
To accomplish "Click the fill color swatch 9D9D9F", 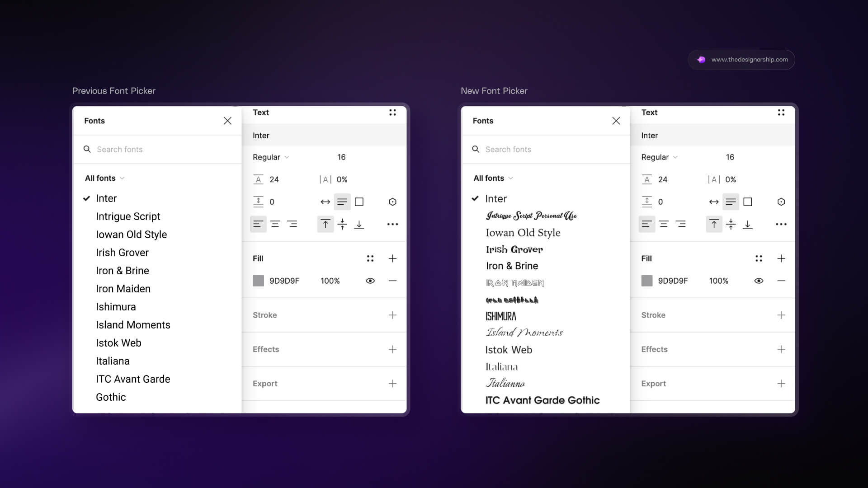I will click(x=258, y=281).
